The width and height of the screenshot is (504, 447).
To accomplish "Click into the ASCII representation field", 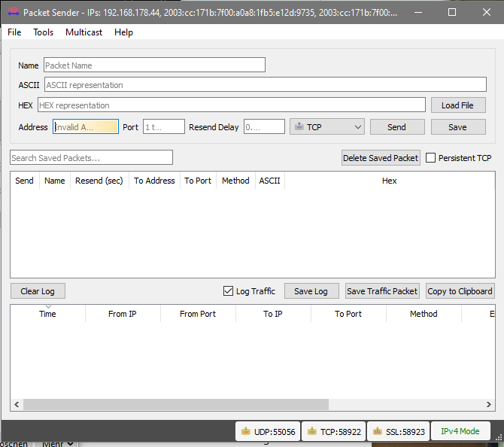I will (266, 84).
